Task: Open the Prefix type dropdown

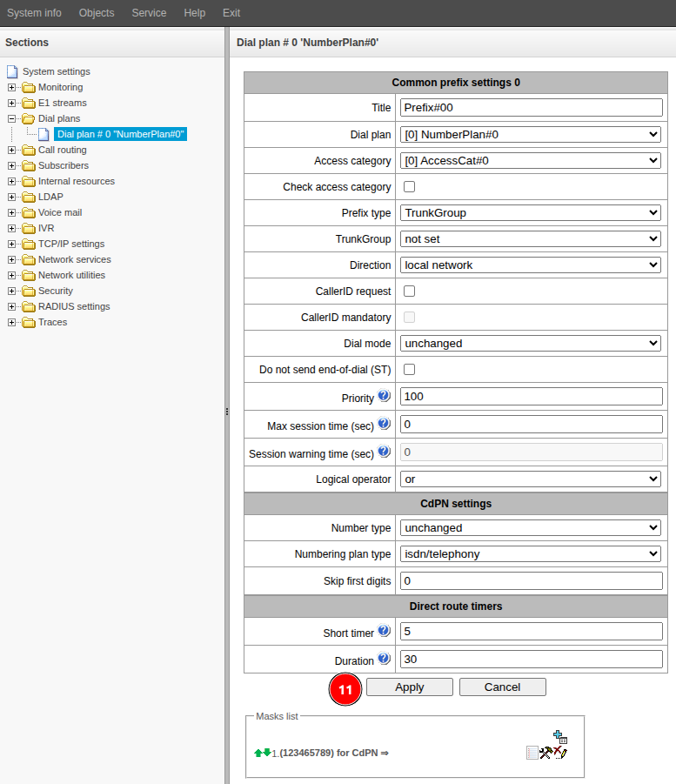Action: click(x=531, y=213)
